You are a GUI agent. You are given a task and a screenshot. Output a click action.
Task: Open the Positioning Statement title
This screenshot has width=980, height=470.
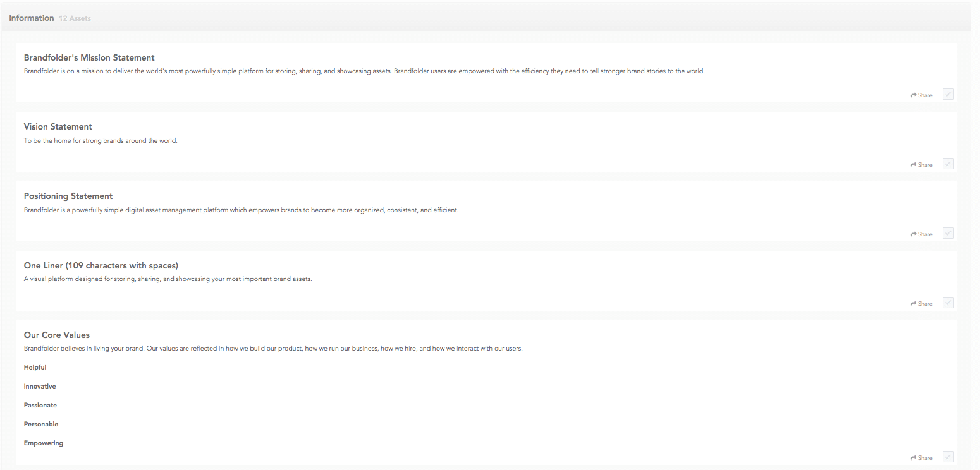click(x=68, y=196)
